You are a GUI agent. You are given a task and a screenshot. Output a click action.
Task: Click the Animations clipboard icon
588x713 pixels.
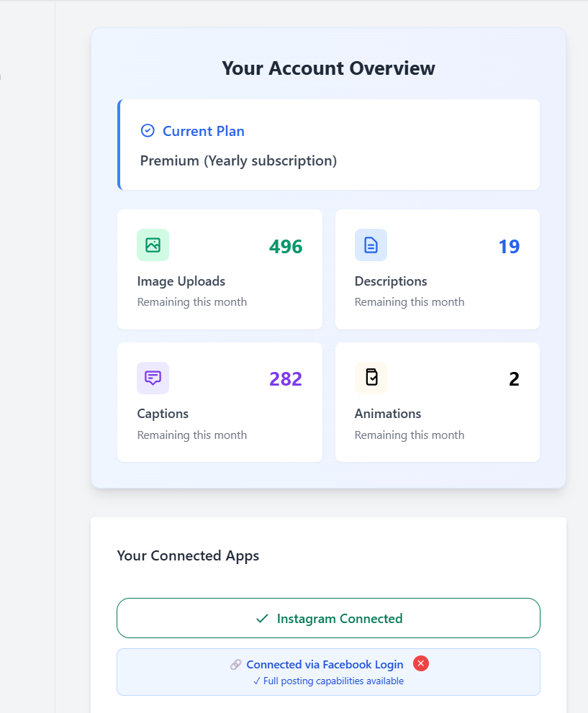(371, 378)
